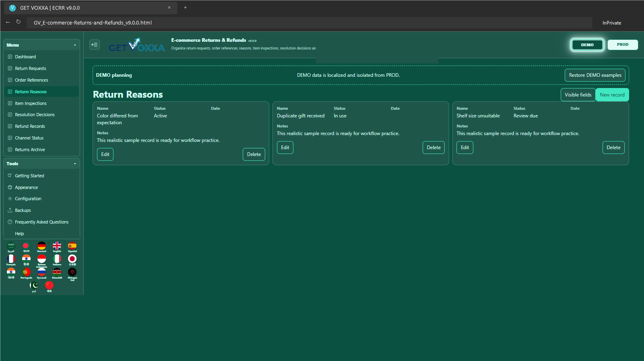Screen dimensions: 644x361
Task: Click the 'Duplicate gift received' name text
Action: pos(301,116)
